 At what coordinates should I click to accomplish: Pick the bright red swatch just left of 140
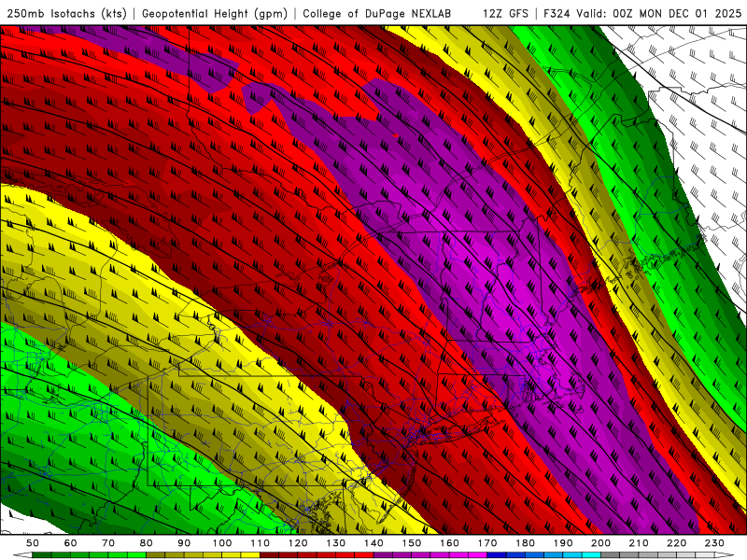click(364, 555)
